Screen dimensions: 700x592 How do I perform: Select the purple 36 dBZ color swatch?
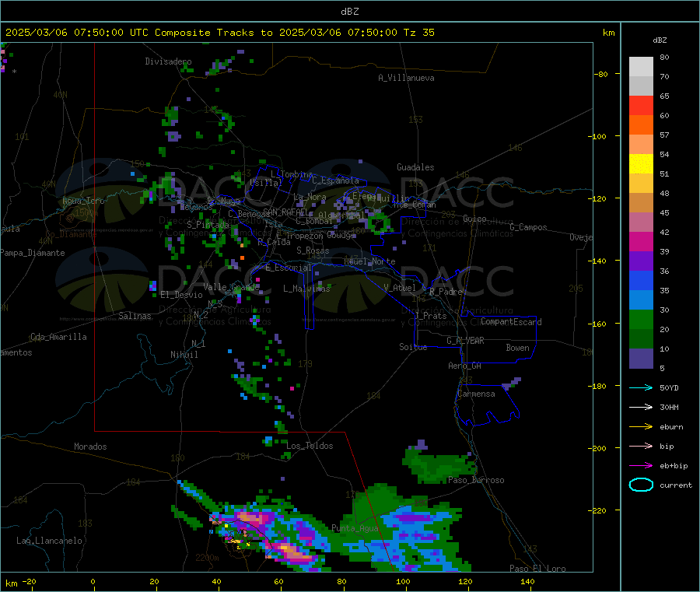[x=641, y=261]
